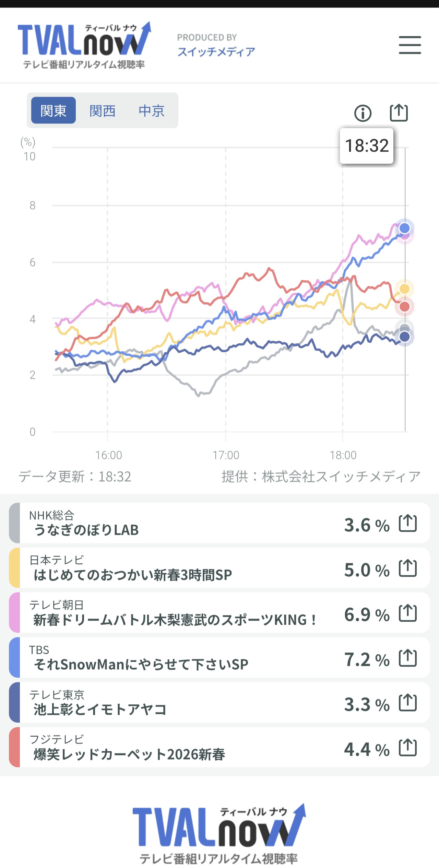Share the テレビ朝日 program rating
The image size is (439, 868).
click(x=408, y=613)
